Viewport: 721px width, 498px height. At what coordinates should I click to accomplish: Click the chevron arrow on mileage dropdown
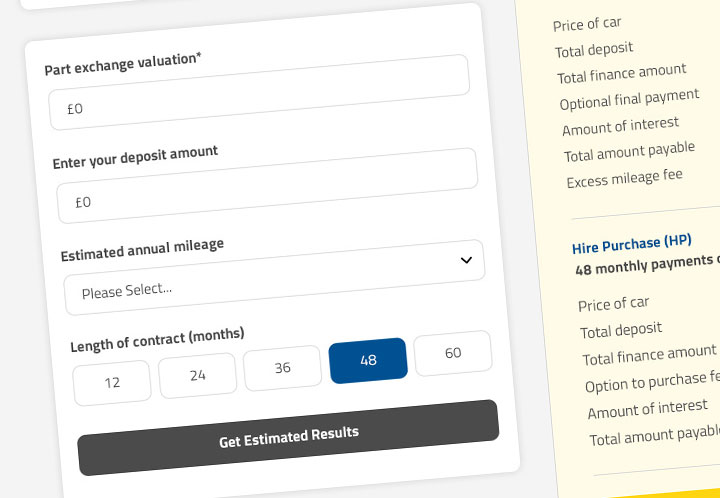click(x=466, y=260)
